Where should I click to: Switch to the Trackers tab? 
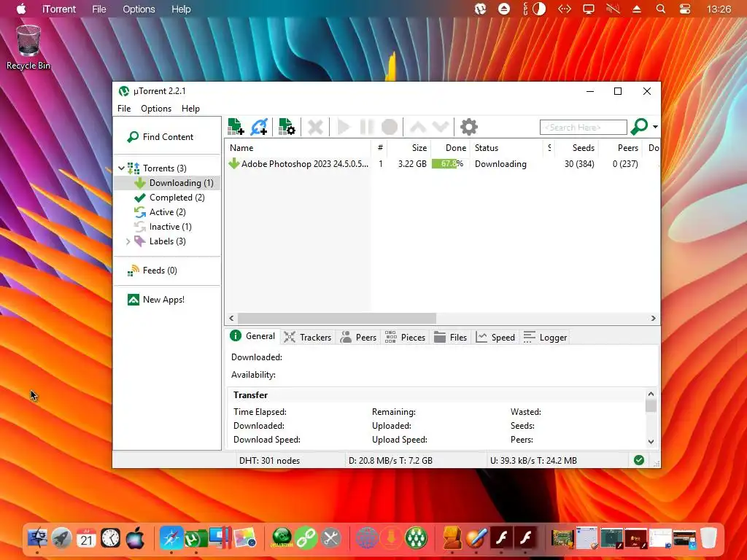tap(307, 337)
